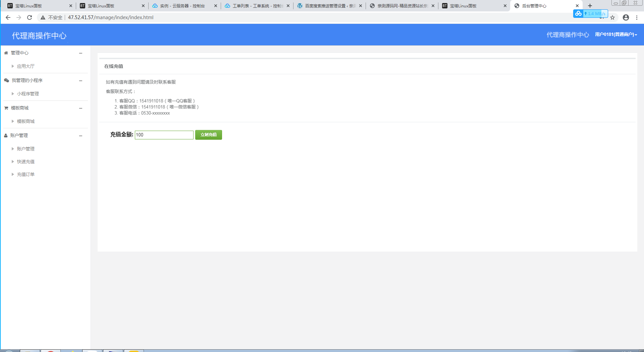The image size is (644, 352).
Task: Click the 在线充值 panel heading
Action: (114, 66)
